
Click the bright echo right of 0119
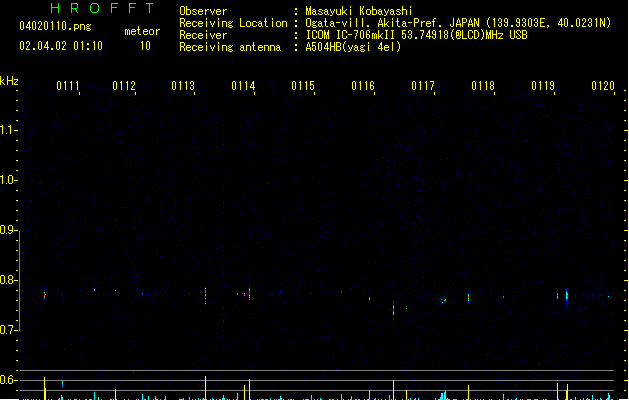point(567,296)
